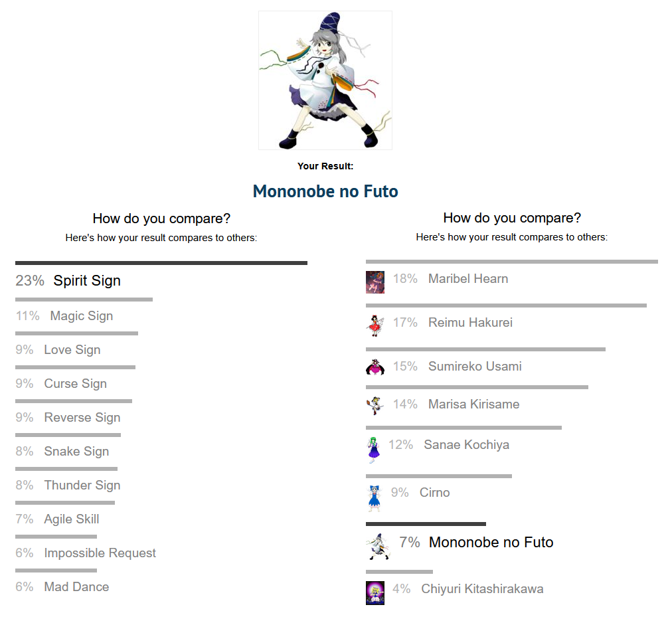Click the large Mononobe no Futo result image
Viewport: 672px width, 617px height.
325,80
